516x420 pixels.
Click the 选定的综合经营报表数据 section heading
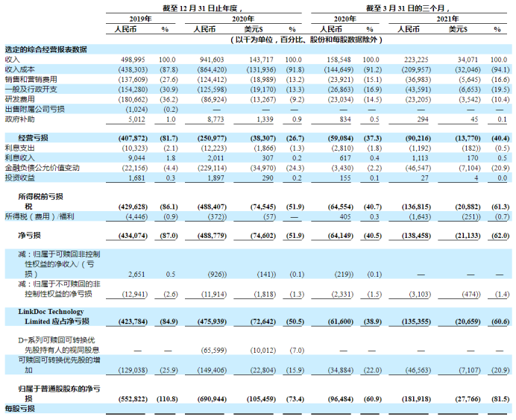pyautogui.click(x=45, y=49)
